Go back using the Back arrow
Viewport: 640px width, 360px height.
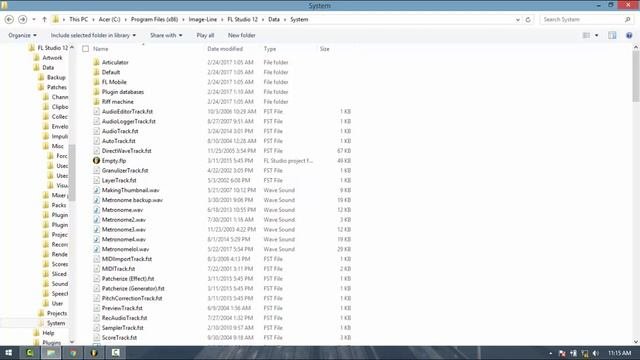[9, 19]
